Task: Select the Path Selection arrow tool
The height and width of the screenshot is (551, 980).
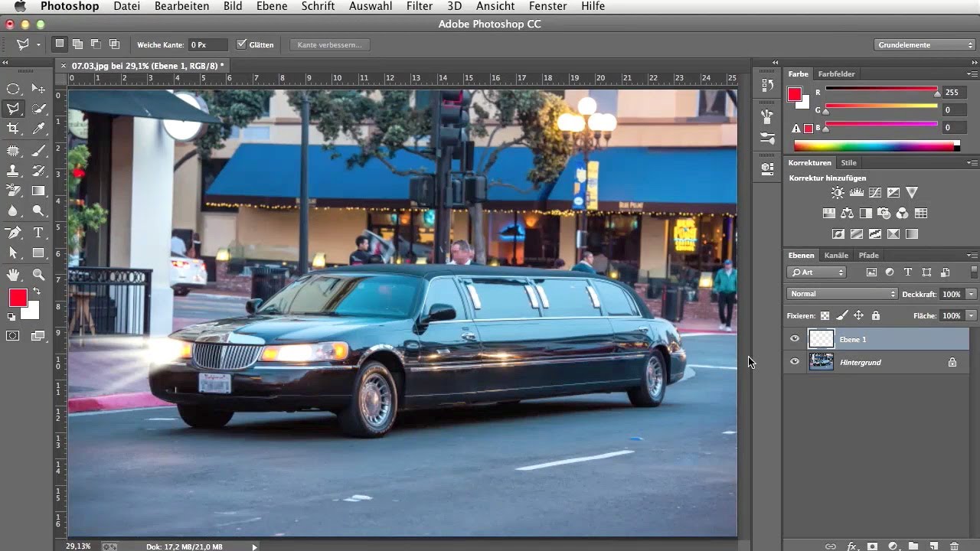Action: [x=13, y=253]
